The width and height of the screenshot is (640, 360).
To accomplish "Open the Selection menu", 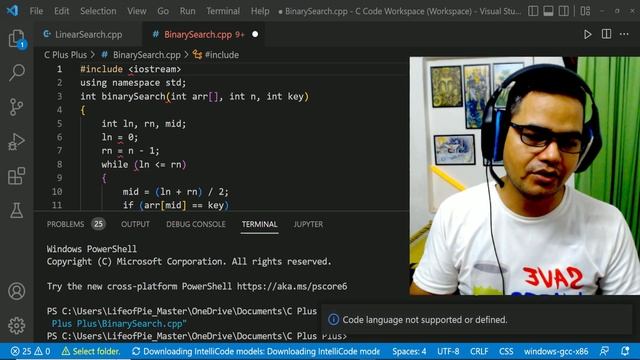I will [x=98, y=11].
